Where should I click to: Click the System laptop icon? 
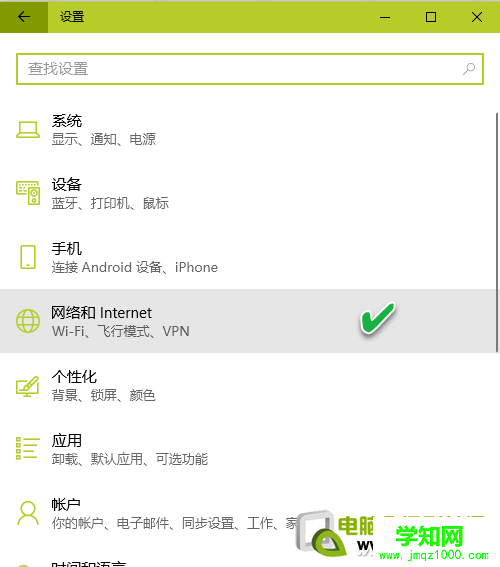pos(28,130)
